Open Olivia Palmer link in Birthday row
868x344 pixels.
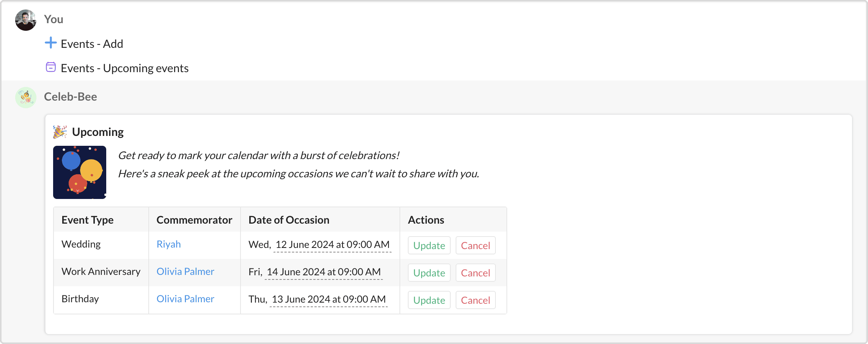185,299
